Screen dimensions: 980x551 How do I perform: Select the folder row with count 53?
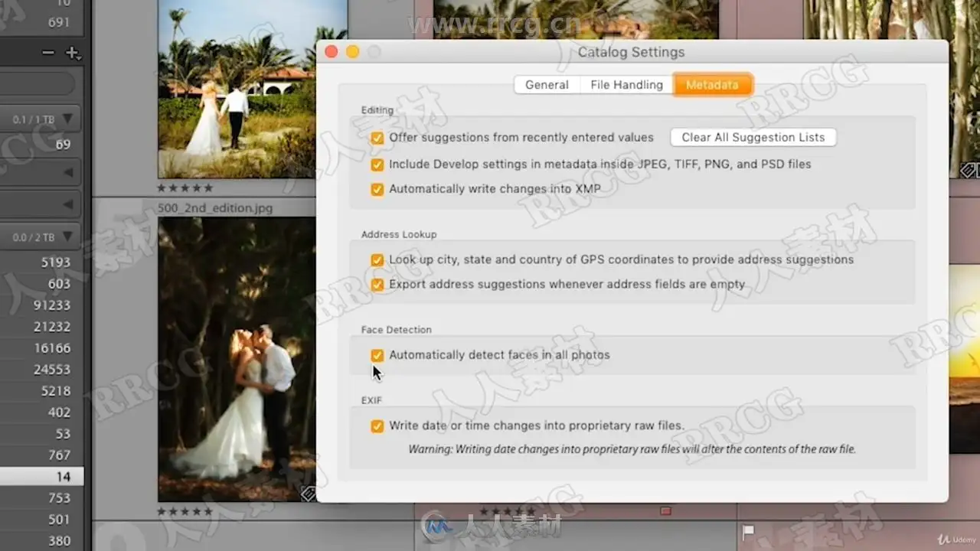coord(41,434)
